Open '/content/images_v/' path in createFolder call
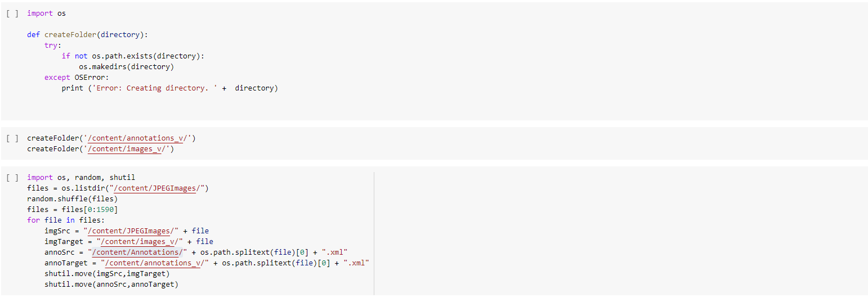The width and height of the screenshot is (868, 298). pyautogui.click(x=129, y=149)
